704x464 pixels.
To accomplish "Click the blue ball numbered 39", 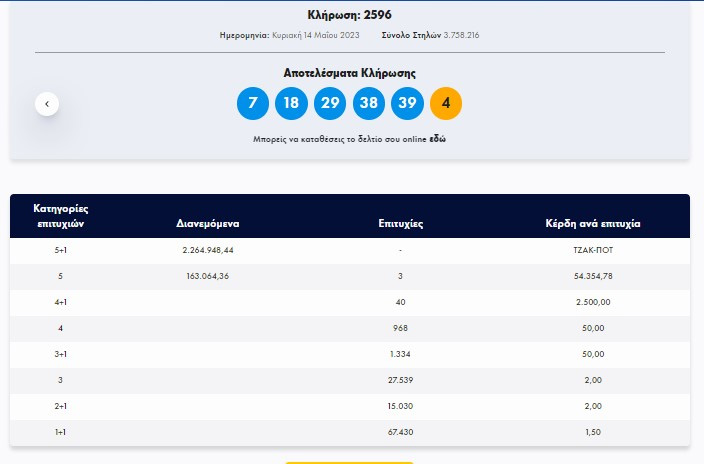I will [x=407, y=104].
